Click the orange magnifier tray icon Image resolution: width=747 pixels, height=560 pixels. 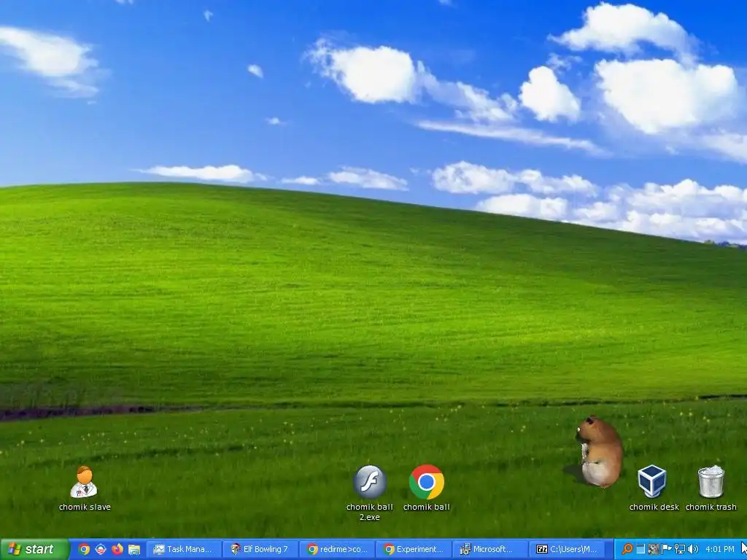[x=627, y=549]
